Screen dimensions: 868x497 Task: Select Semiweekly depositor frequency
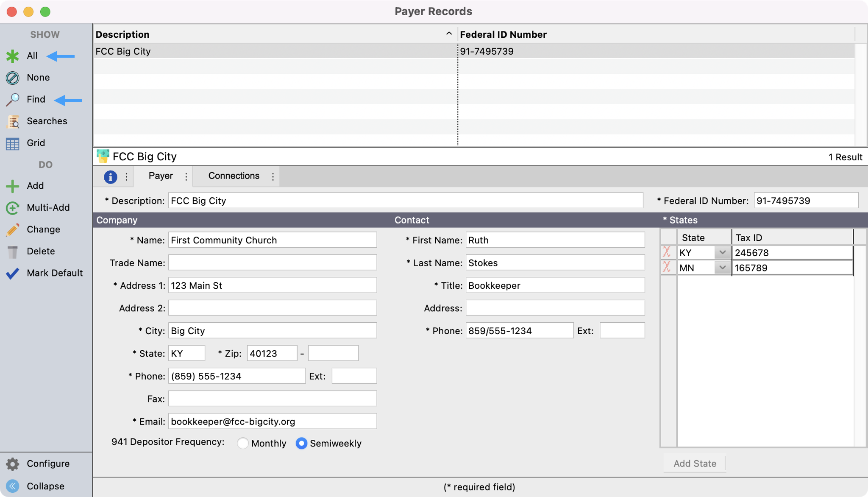tap(301, 444)
